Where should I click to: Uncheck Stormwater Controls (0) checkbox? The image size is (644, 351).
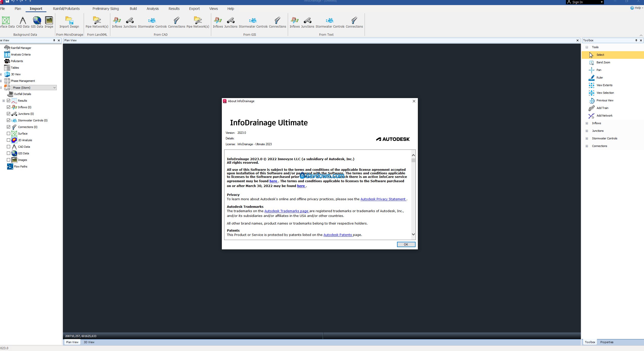tap(9, 120)
